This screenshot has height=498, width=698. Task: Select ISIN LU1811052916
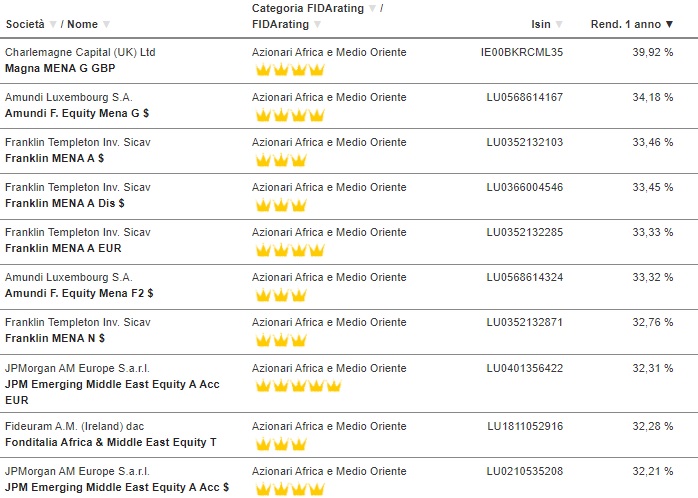pos(525,426)
